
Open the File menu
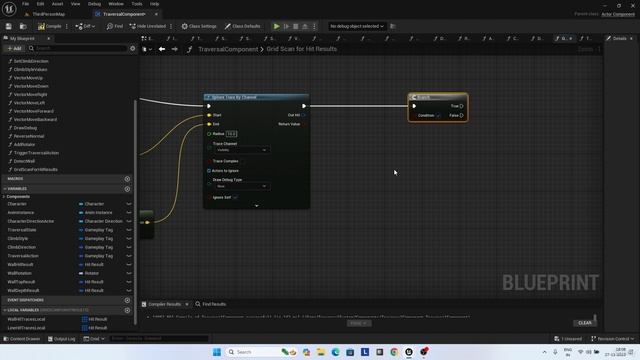pyautogui.click(x=25, y=4)
